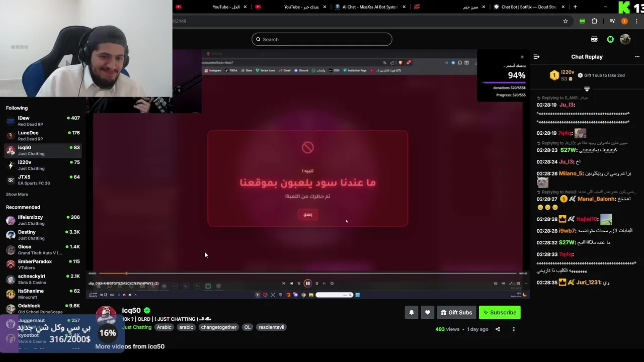Click the green Subscribe button
This screenshot has height=362, width=644.
(500, 312)
